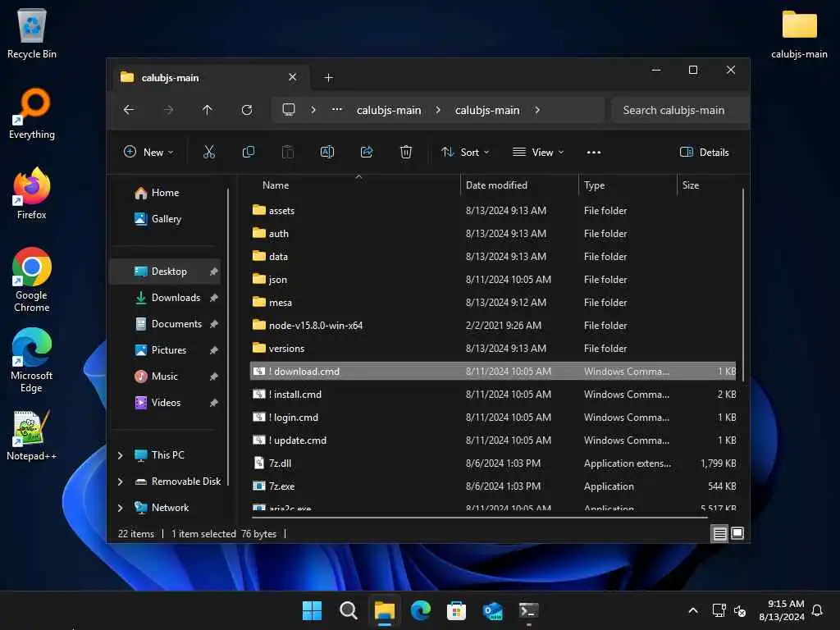Sort by the Type column header
Viewport: 840px width, 630px height.
[628, 185]
